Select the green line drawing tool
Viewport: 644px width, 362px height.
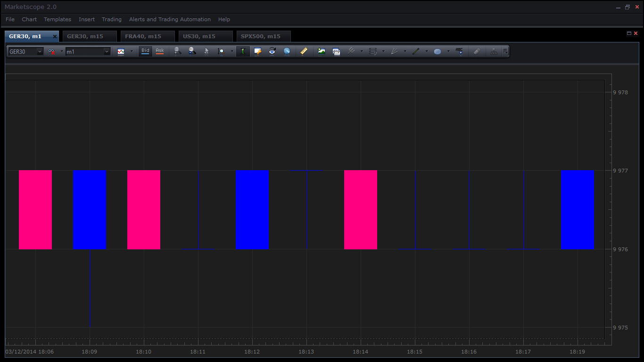tap(416, 51)
